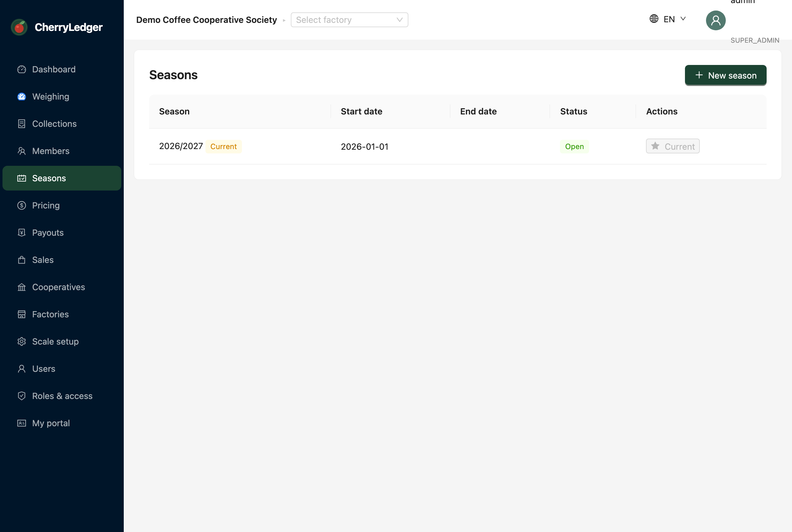The image size is (792, 532).
Task: Open Roles & access menu item
Action: pyautogui.click(x=62, y=396)
